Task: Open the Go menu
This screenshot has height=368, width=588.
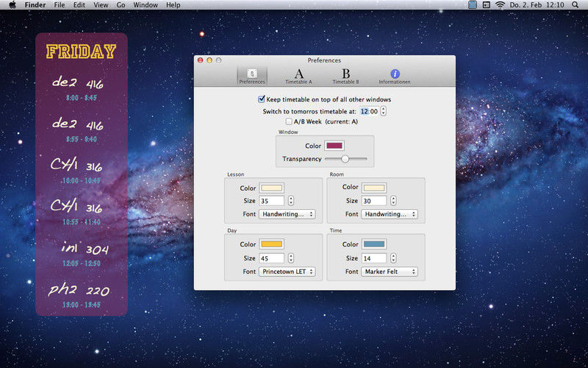Action: (121, 5)
